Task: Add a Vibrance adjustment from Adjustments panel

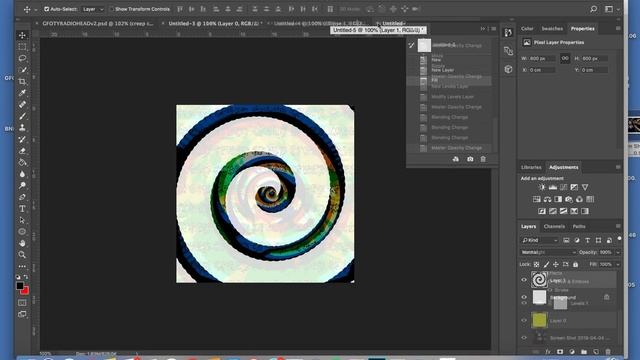Action: 585,187
